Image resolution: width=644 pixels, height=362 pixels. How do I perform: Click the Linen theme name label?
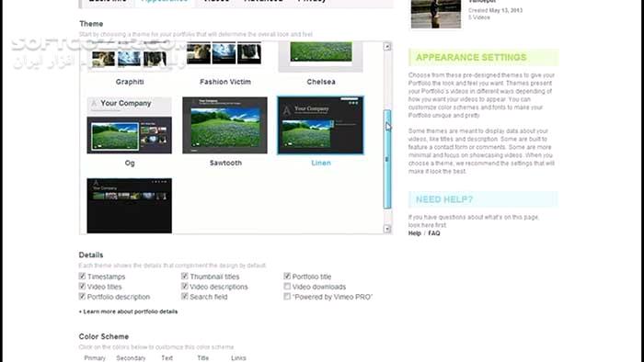coord(321,163)
